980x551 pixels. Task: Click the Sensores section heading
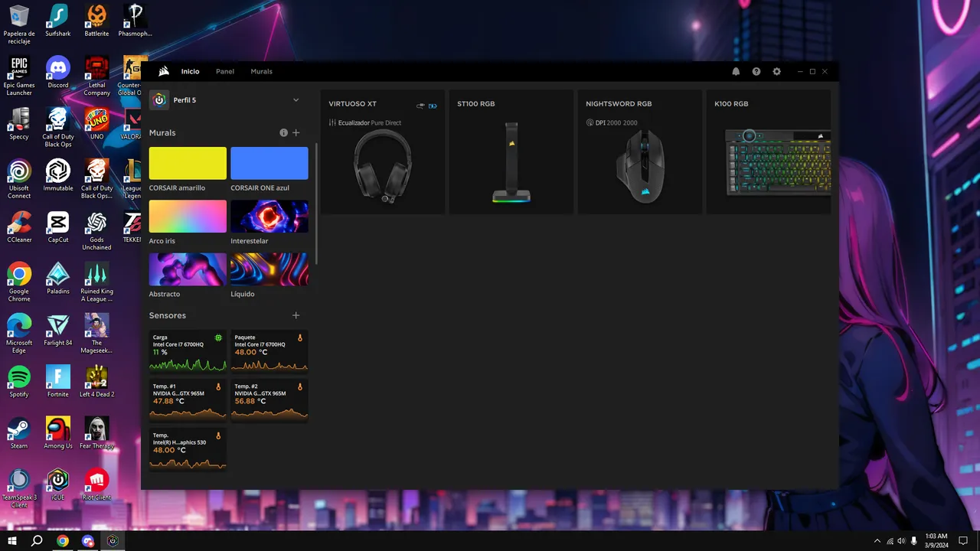168,315
